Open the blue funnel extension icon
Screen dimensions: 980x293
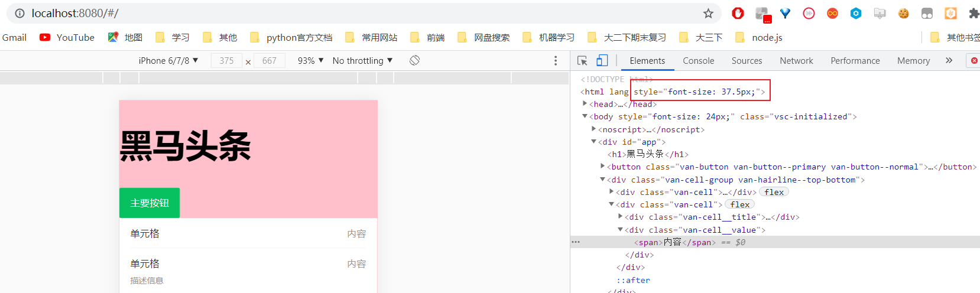(785, 13)
